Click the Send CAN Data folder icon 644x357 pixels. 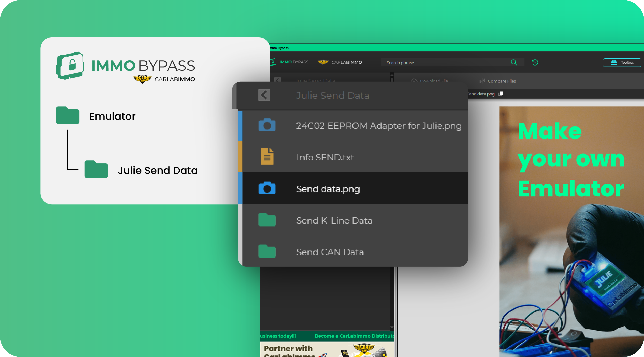coord(267,251)
